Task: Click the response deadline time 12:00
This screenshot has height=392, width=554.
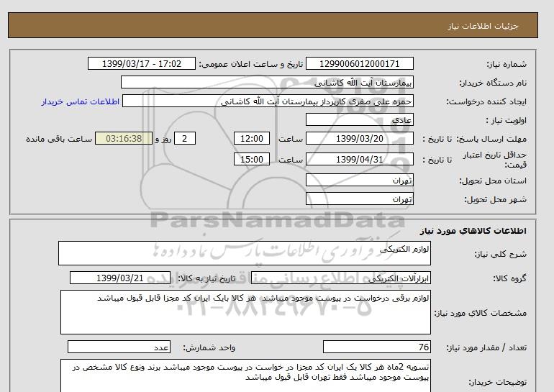Action: click(x=252, y=138)
